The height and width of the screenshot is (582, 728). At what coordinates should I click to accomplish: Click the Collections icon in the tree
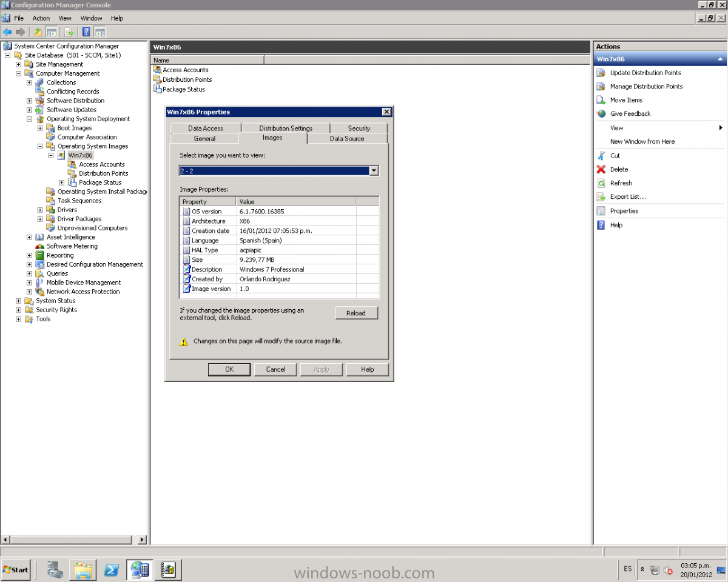tap(40, 82)
